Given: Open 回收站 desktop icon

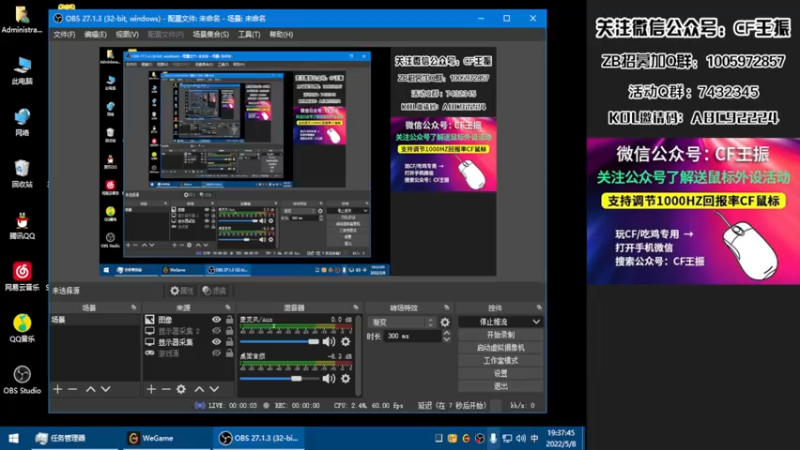Looking at the screenshot, I should (22, 173).
